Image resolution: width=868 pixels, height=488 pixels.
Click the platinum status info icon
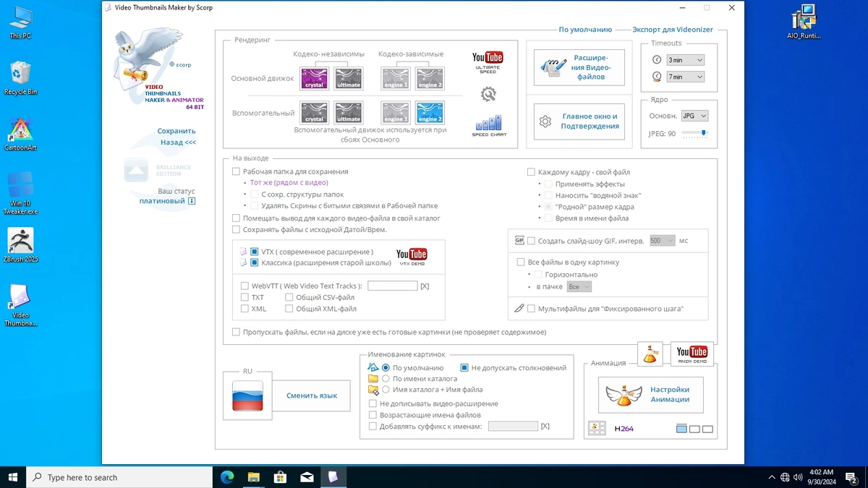click(192, 201)
